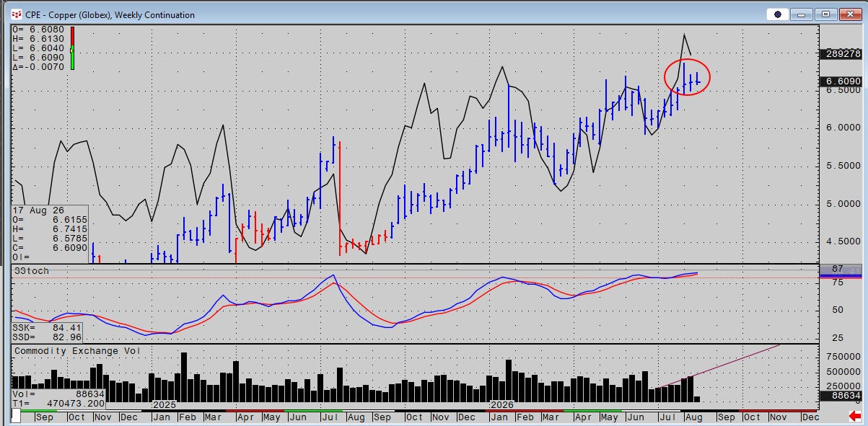Click the 'SSD= 82.96' stochastic value

coord(47,337)
